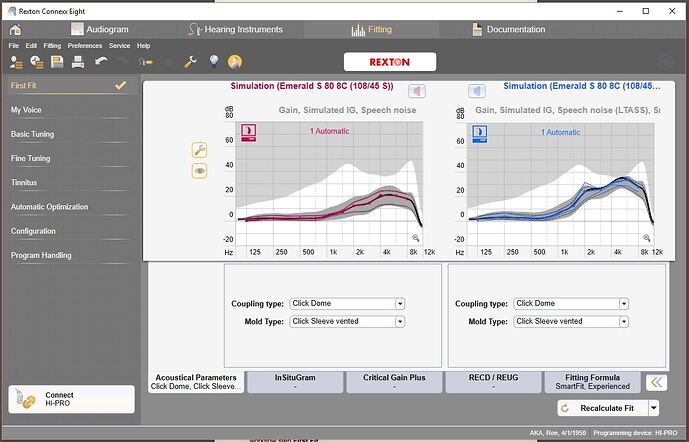This screenshot has height=442, width=689.
Task: Click the red '1 Automatic' program label
Action: click(330, 131)
